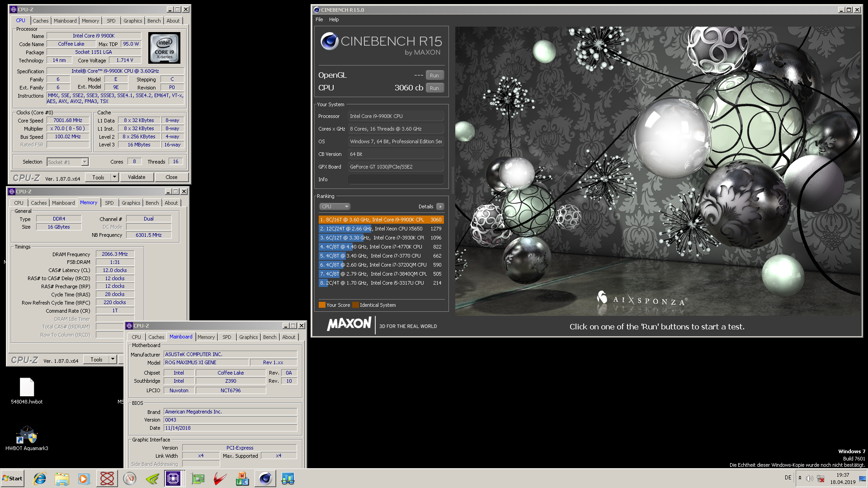This screenshot has width=868, height=488.
Task: Open Tools dropdown arrow in Memory CPU-Z
Action: tap(113, 360)
